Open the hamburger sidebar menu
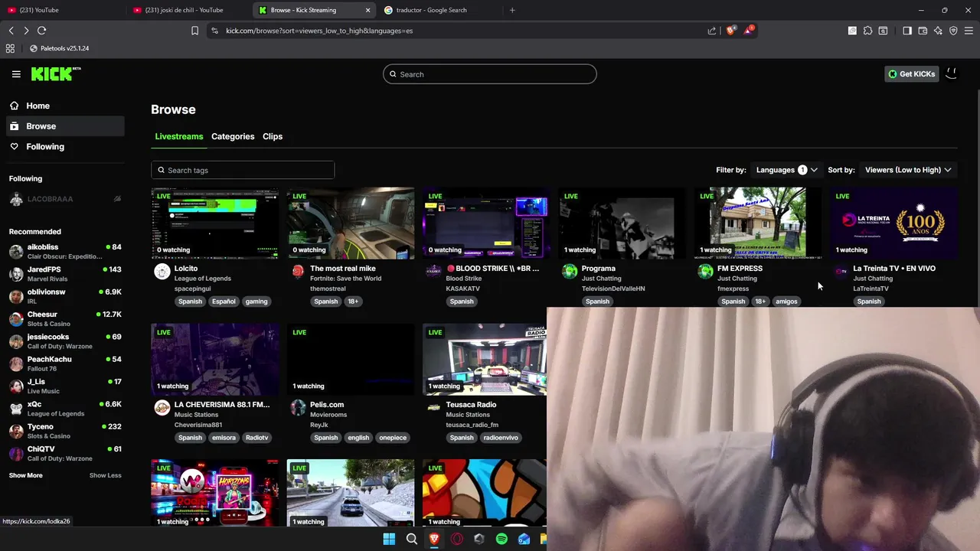Viewport: 980px width, 551px height. (16, 74)
